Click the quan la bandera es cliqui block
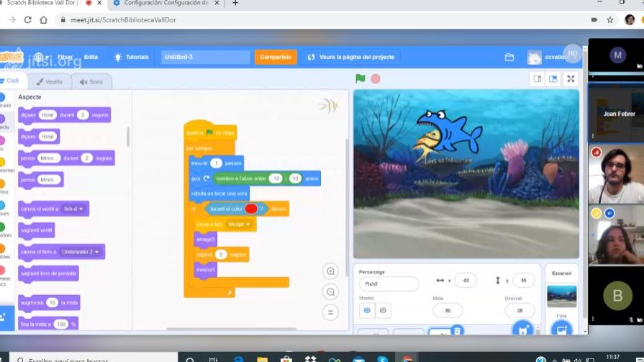644x362 pixels. [210, 132]
